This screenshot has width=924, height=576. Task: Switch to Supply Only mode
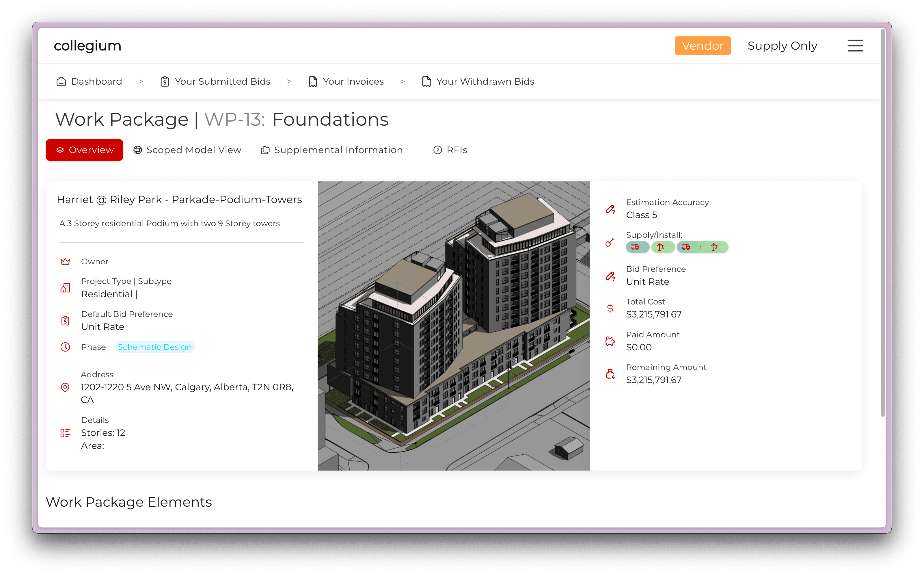point(782,45)
